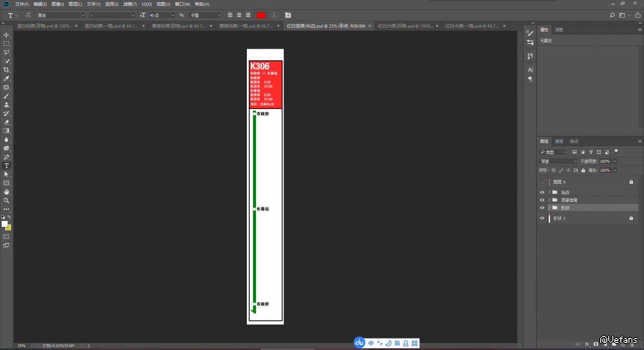Select the Eyedropper tool
Image resolution: width=644 pixels, height=350 pixels.
(x=7, y=79)
